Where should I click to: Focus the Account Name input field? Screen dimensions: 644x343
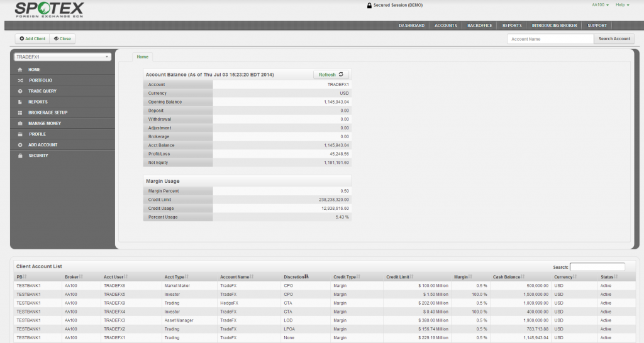(550, 39)
